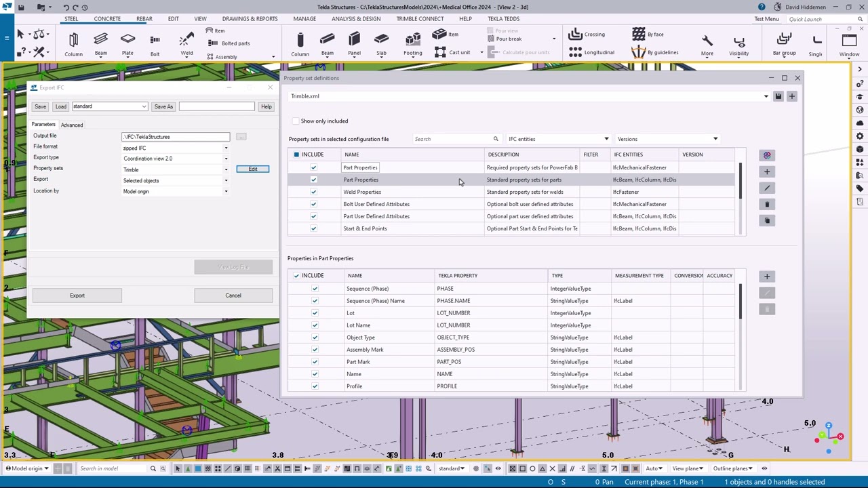
Task: Select the steel Column tool
Action: click(73, 45)
